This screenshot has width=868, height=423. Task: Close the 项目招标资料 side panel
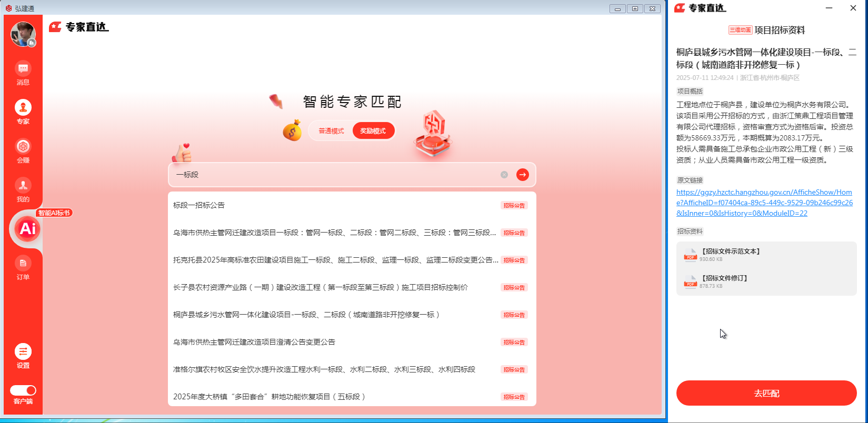click(853, 8)
